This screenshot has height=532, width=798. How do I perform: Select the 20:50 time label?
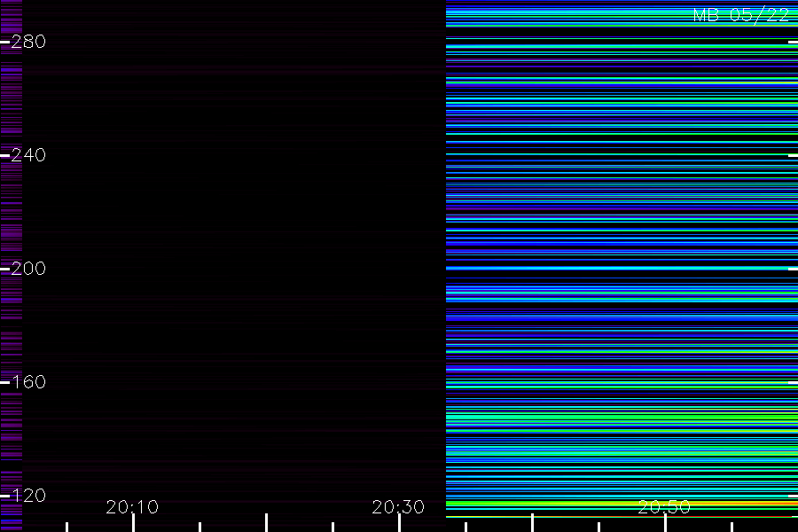[664, 507]
